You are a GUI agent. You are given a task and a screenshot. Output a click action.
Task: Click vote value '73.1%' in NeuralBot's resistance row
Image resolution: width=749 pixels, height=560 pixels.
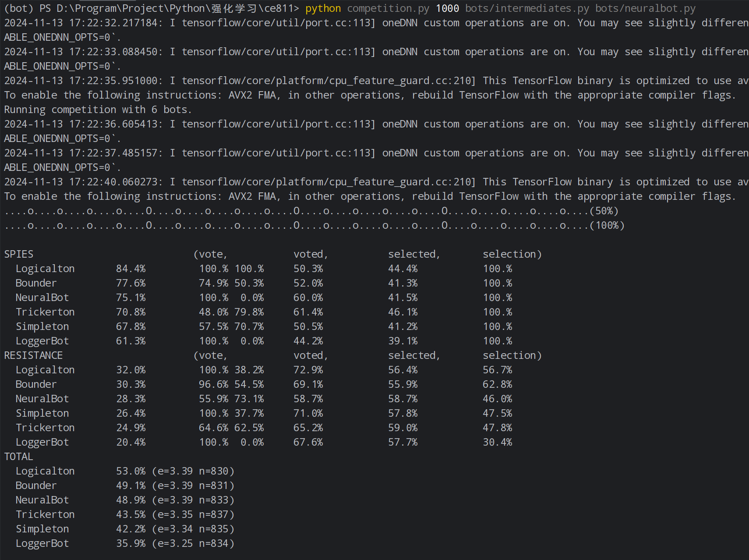(x=249, y=399)
